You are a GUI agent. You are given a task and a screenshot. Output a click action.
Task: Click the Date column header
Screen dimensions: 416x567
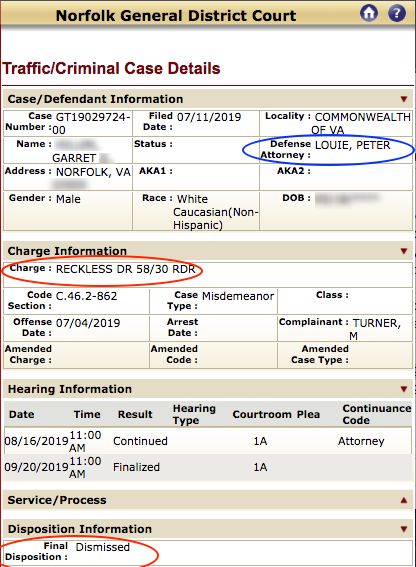(x=22, y=414)
